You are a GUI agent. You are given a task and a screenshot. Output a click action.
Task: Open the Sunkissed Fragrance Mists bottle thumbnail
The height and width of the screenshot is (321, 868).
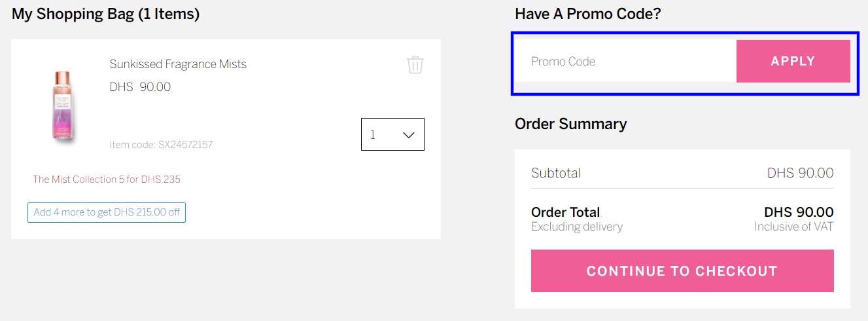click(62, 106)
